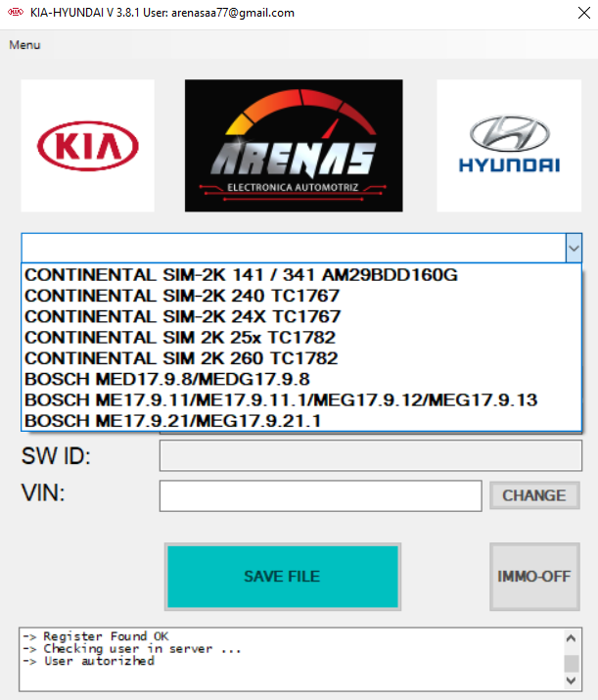The height and width of the screenshot is (700, 598).
Task: Select CONTINENTAL SIM-2K 240 TC1767 option
Action: click(182, 296)
